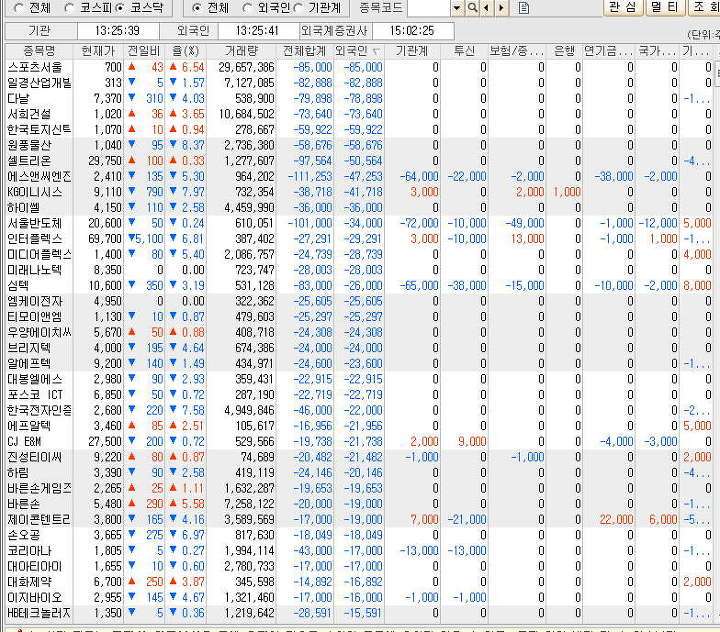
Task: Sort by 전일비 column header
Action: (x=144, y=51)
